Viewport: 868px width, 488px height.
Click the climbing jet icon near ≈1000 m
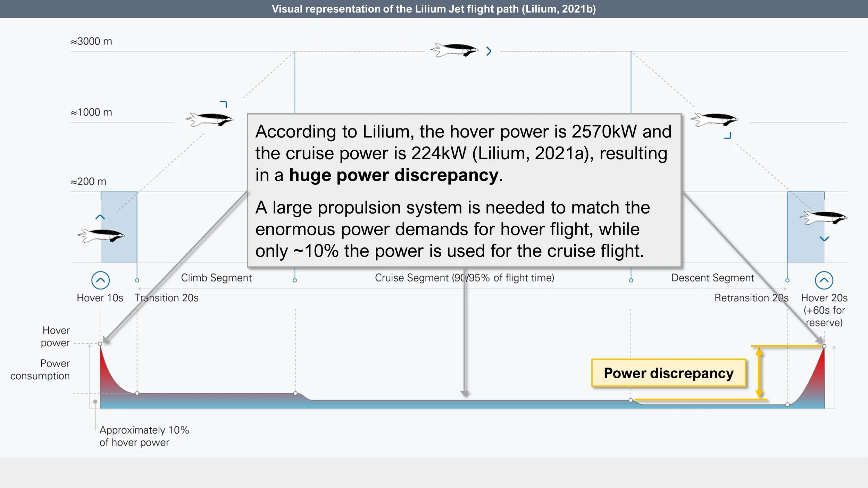coord(209,120)
